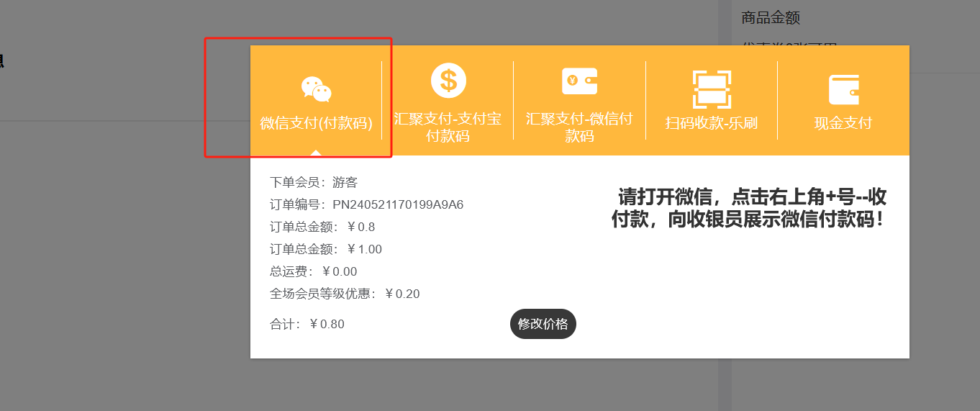The width and height of the screenshot is (980, 411).
Task: Switch to 汇聚支付-微信付款码 tab
Action: coord(579,101)
